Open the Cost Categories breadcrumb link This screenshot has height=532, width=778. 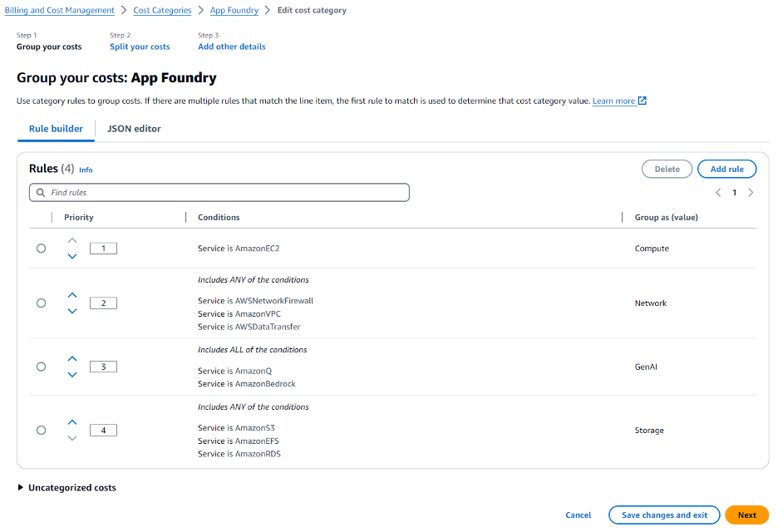point(162,10)
